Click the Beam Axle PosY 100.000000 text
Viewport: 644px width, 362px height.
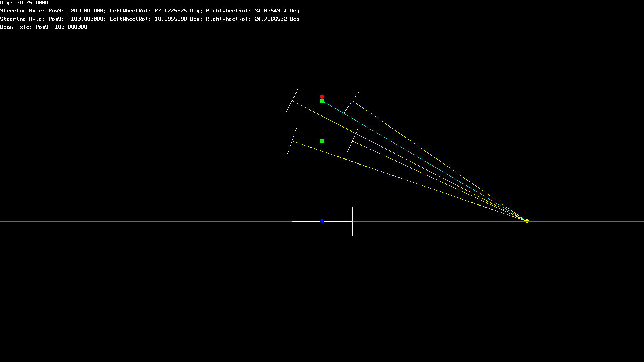click(43, 27)
